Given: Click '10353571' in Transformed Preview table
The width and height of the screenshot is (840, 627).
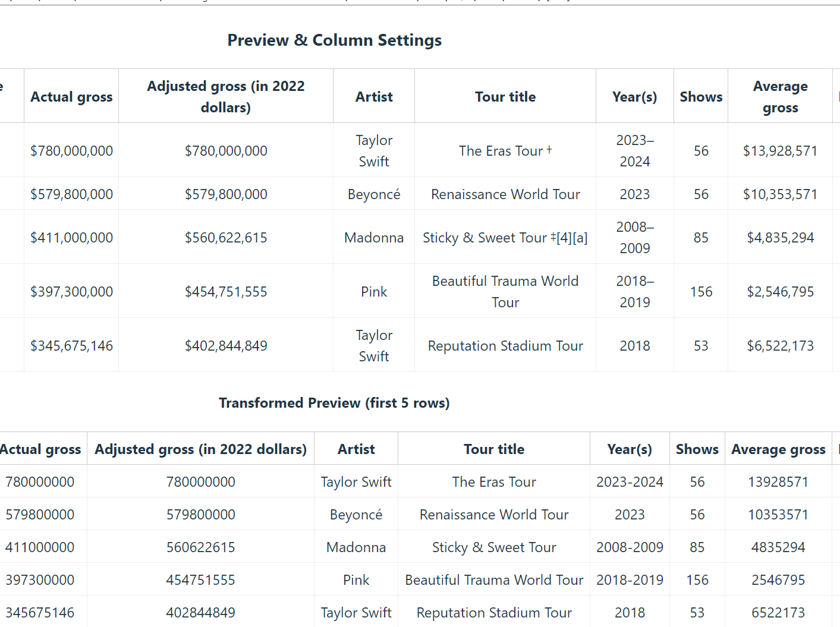Looking at the screenshot, I should [x=778, y=515].
